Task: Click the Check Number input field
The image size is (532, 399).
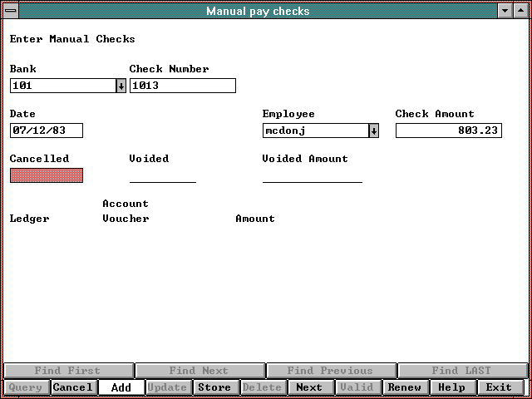Action: 182,86
